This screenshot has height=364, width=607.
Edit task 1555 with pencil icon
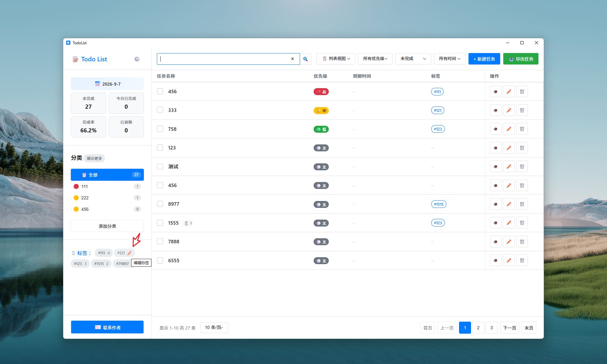click(x=509, y=223)
